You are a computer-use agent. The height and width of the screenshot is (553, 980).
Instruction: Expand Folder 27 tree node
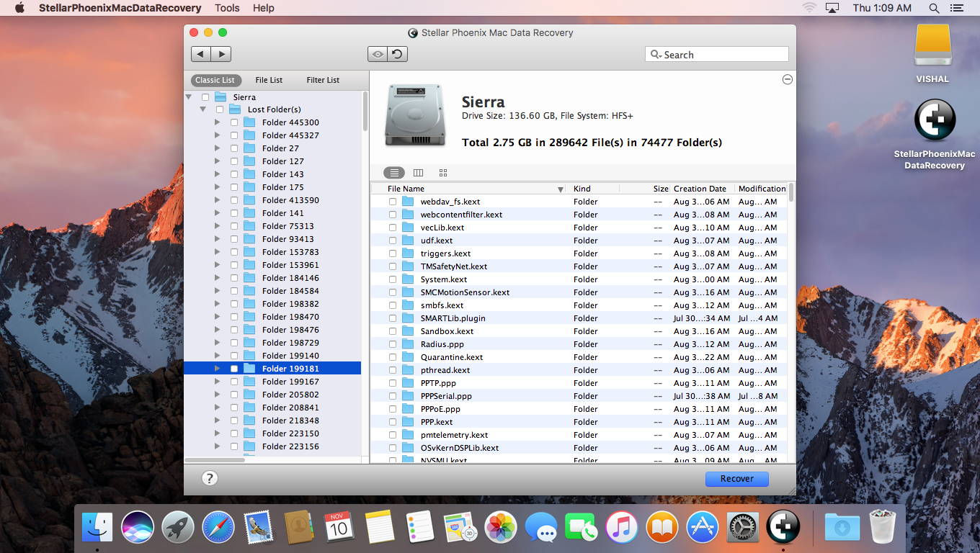(x=218, y=148)
